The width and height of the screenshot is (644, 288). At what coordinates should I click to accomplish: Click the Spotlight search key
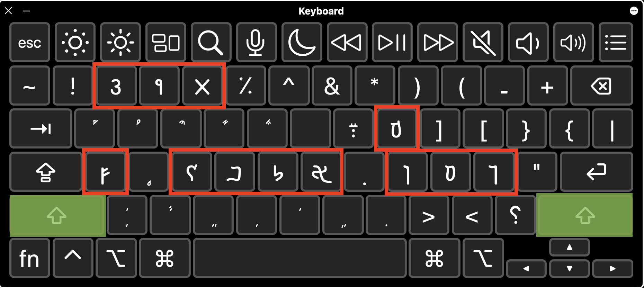point(211,43)
